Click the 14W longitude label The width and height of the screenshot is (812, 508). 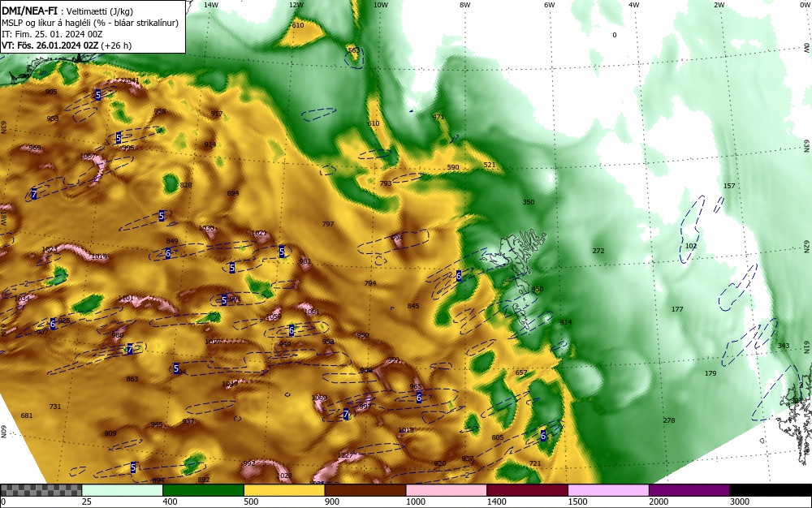point(211,5)
